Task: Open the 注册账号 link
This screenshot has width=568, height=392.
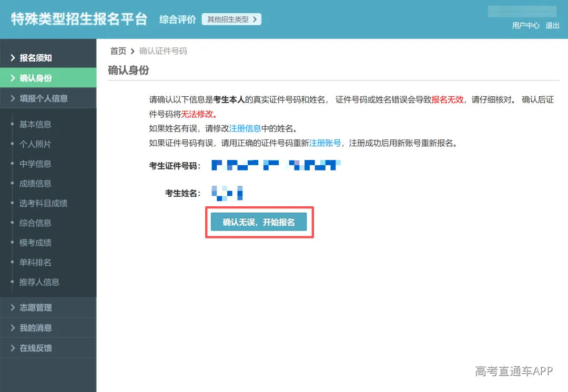Action: [x=325, y=143]
